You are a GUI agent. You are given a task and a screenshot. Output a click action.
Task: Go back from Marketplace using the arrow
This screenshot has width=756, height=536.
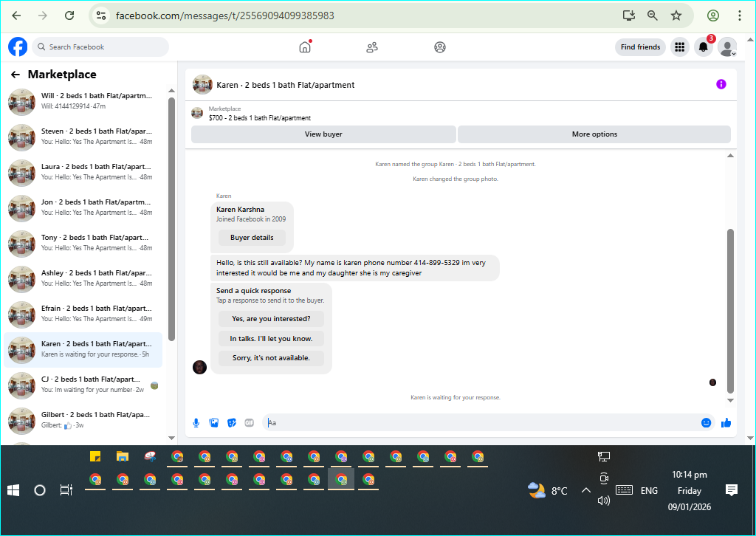pyautogui.click(x=16, y=75)
